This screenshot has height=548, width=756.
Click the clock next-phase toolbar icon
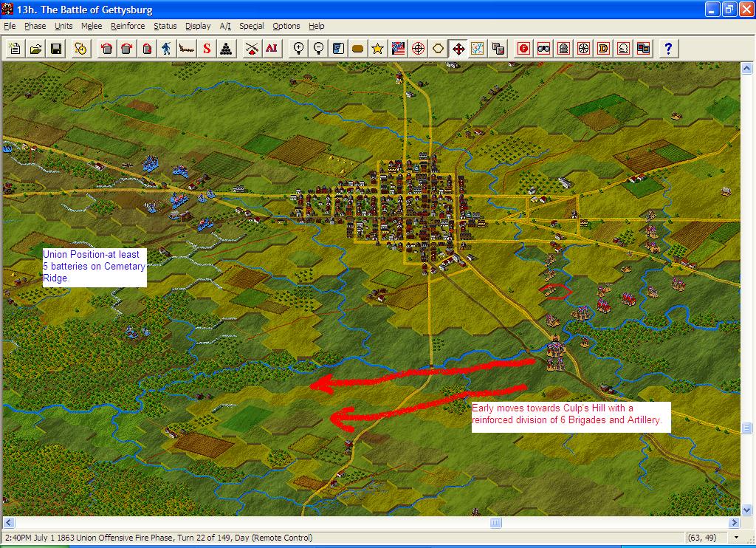[x=80, y=48]
